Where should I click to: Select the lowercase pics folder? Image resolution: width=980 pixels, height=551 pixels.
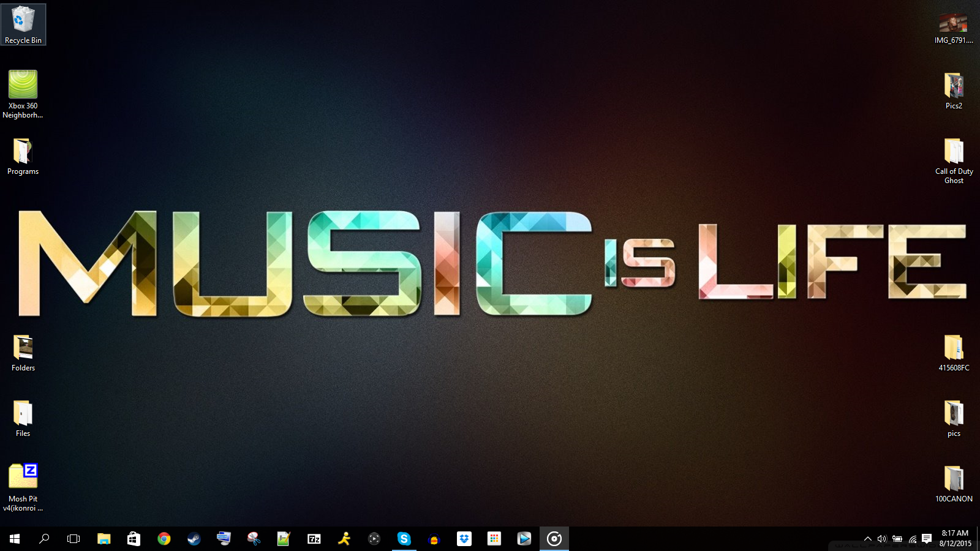coord(954,419)
